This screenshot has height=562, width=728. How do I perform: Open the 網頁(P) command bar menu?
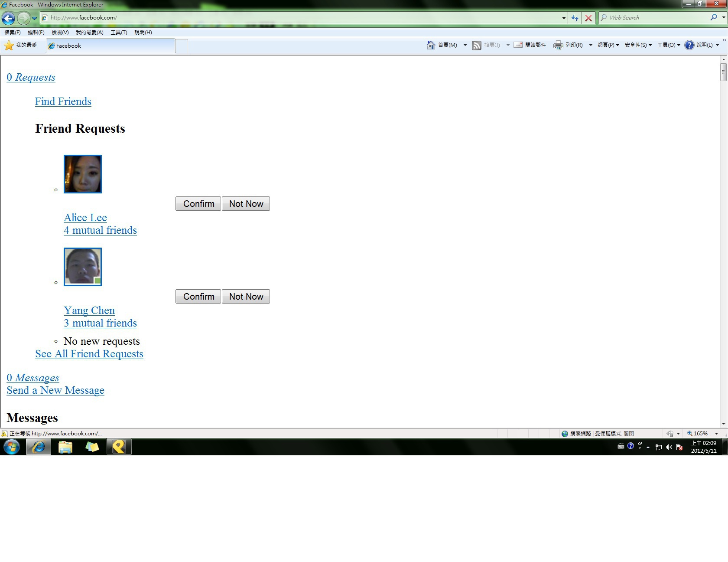point(608,45)
